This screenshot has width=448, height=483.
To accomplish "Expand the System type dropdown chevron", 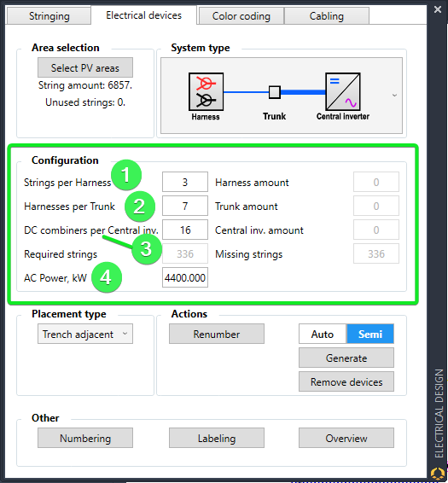I will pyautogui.click(x=394, y=96).
